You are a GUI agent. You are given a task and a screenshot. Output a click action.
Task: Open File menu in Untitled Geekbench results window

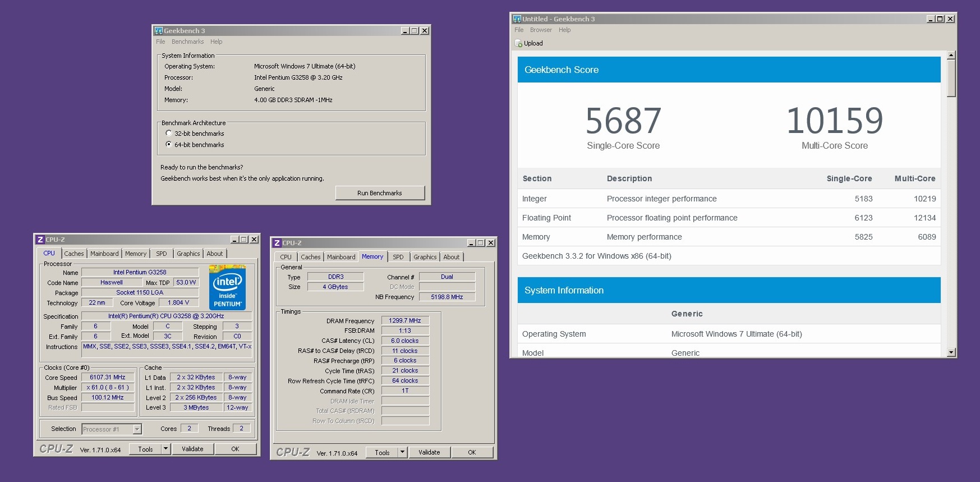pos(519,30)
